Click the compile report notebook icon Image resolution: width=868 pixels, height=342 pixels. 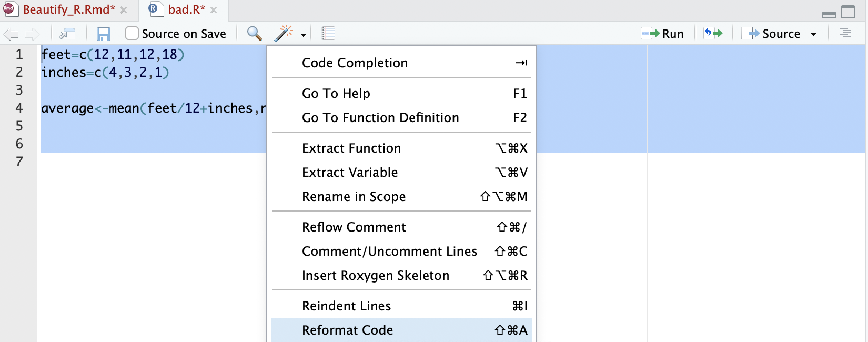point(328,34)
